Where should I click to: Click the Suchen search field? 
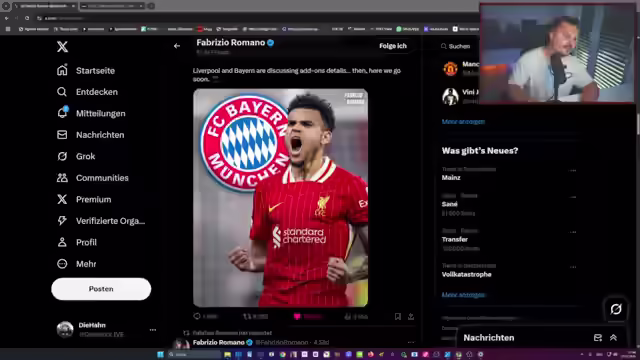point(459,46)
